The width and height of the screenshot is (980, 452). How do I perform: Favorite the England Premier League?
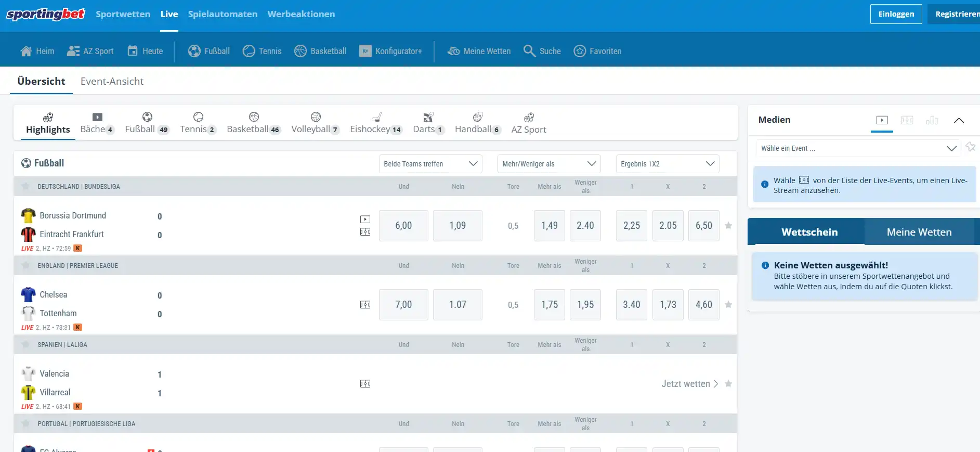tap(25, 265)
